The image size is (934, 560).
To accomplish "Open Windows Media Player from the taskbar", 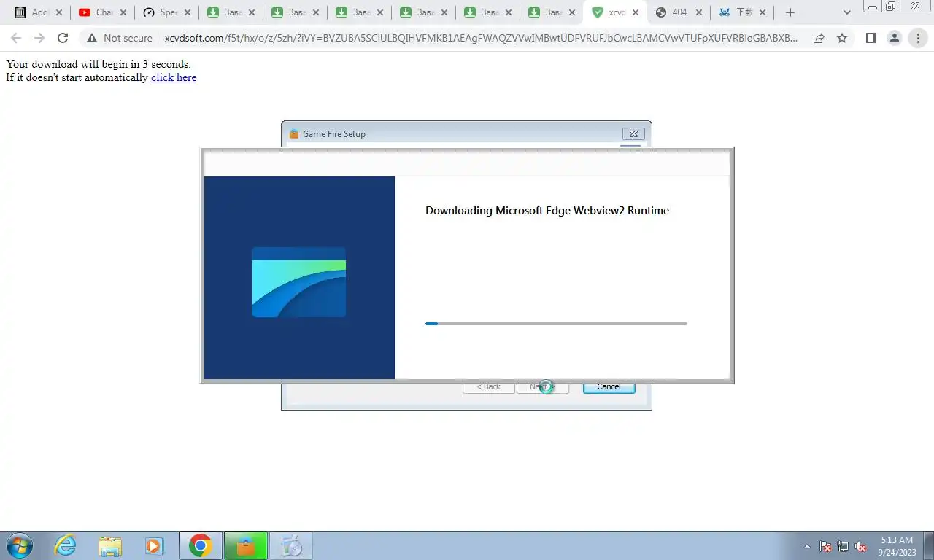I will [153, 545].
